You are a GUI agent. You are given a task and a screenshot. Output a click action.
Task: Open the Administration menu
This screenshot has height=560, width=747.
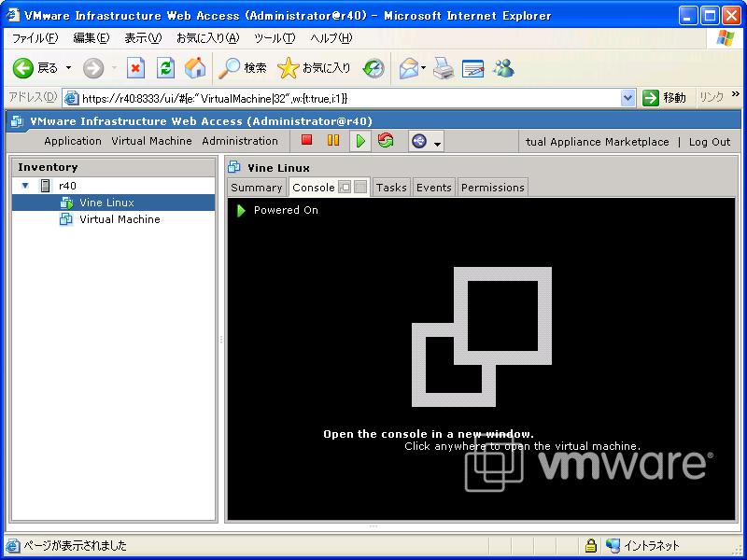pyautogui.click(x=240, y=141)
